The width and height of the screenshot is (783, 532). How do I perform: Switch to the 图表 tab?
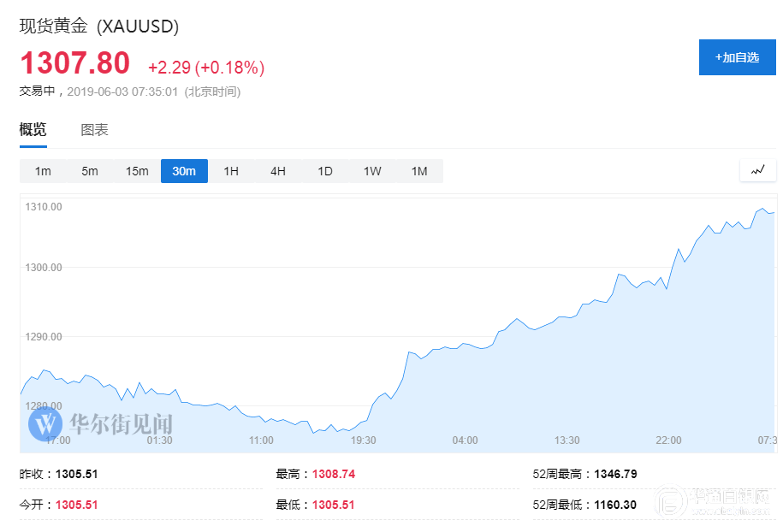tap(94, 130)
